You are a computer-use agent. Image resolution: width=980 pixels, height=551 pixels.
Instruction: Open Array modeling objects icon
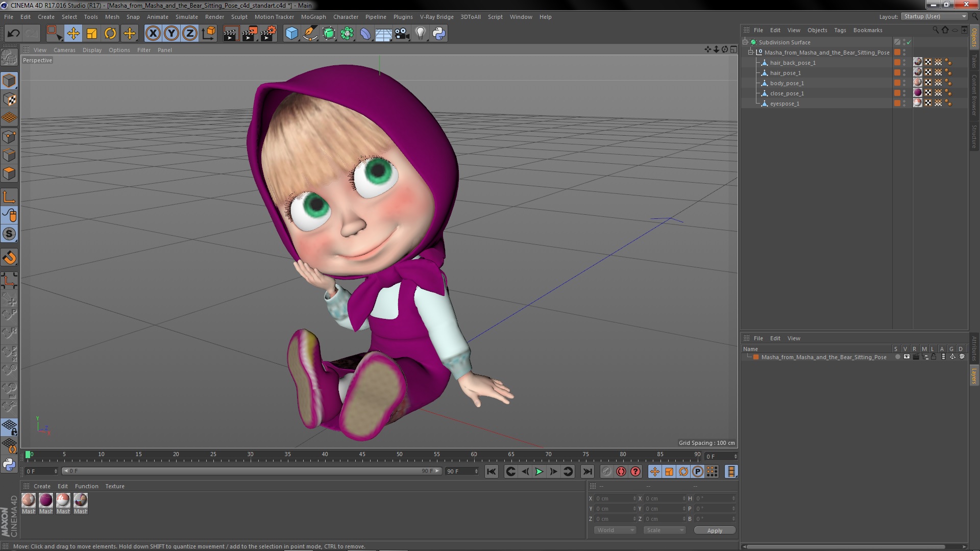tap(347, 34)
